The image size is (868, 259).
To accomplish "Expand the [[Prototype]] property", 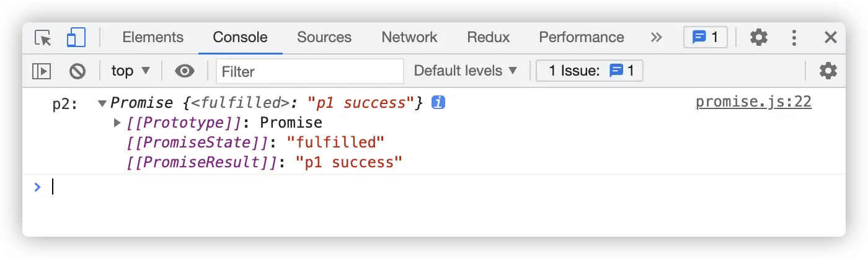I will coord(117,123).
